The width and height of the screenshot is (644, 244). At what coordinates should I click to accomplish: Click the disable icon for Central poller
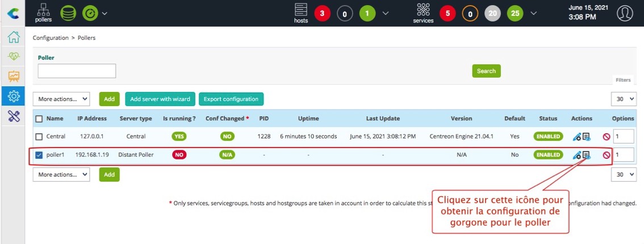pos(606,137)
